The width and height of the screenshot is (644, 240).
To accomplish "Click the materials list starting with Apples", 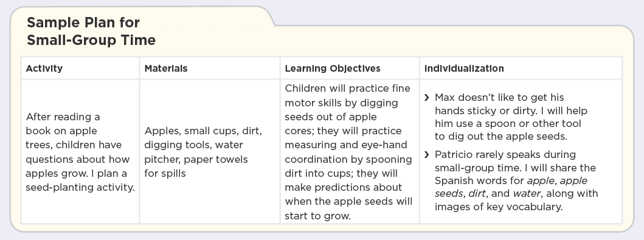I will pos(203,152).
